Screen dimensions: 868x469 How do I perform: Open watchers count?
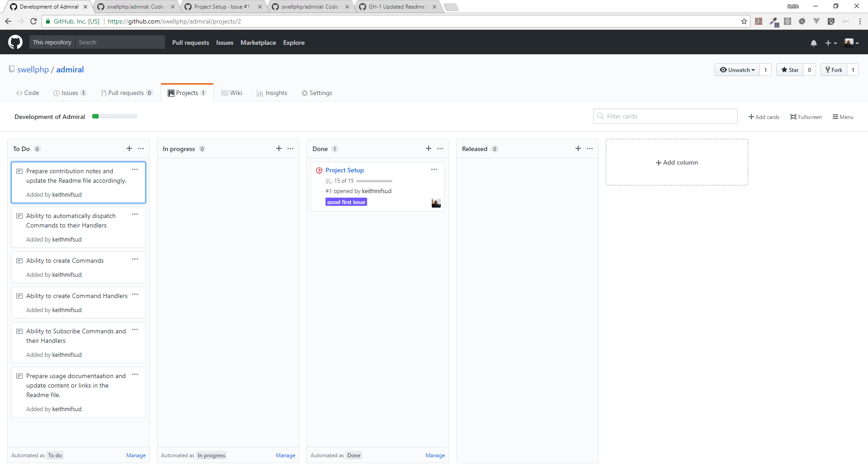tap(765, 70)
